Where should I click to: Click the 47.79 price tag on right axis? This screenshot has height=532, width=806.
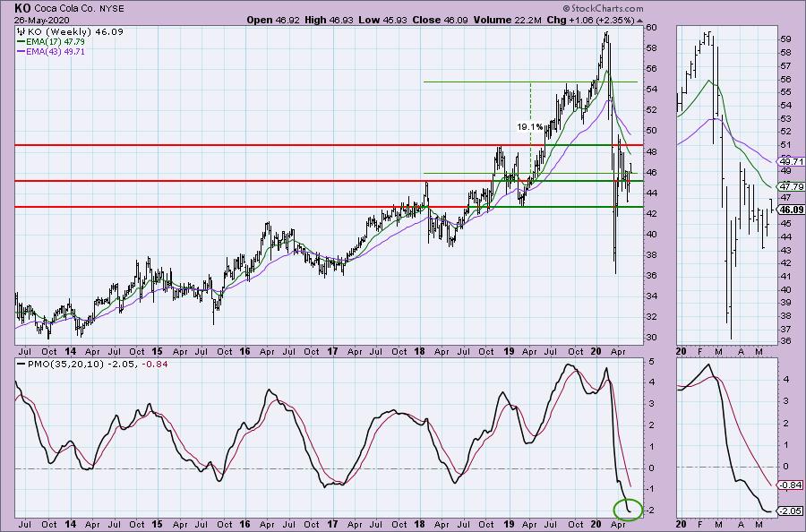click(x=792, y=186)
